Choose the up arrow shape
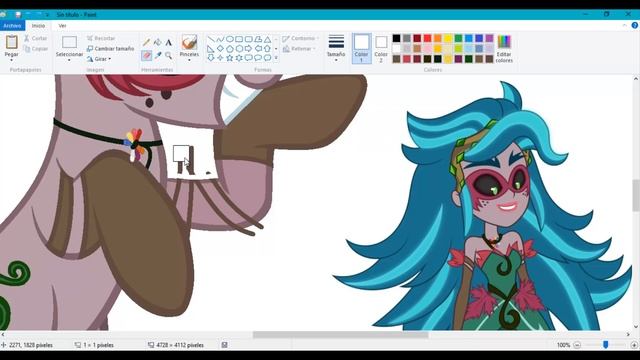Viewport: 640px width, 360px height. 267,49
